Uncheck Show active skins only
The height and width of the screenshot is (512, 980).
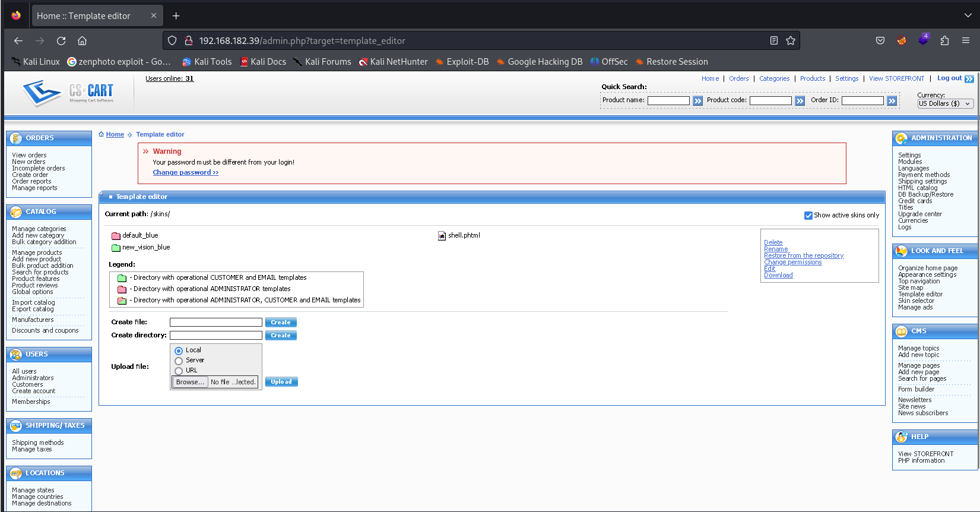808,216
